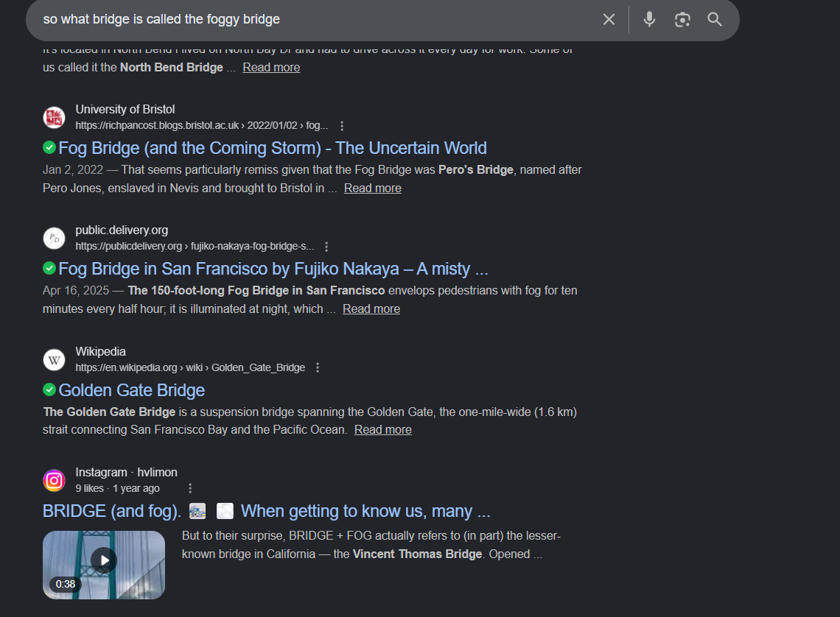The image size is (840, 617).
Task: Submit search with the magnifying glass icon
Action: point(715,20)
